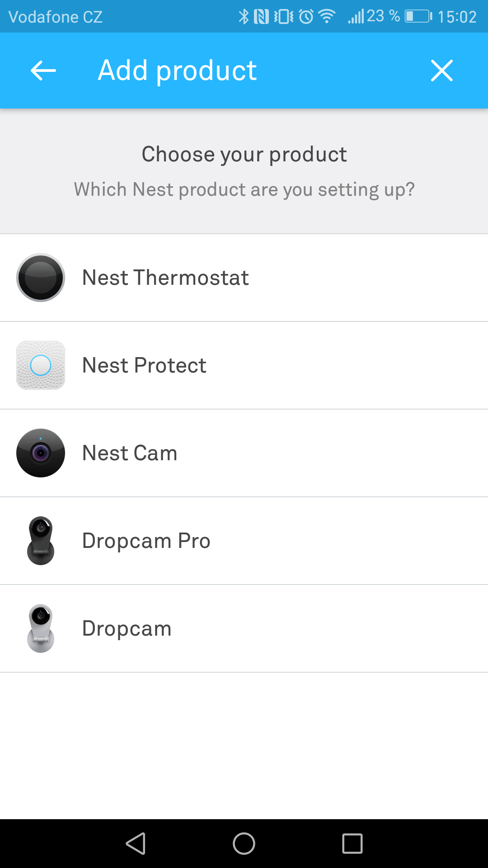488x868 pixels.
Task: Choose the Dropcam list entry
Action: coord(244,628)
